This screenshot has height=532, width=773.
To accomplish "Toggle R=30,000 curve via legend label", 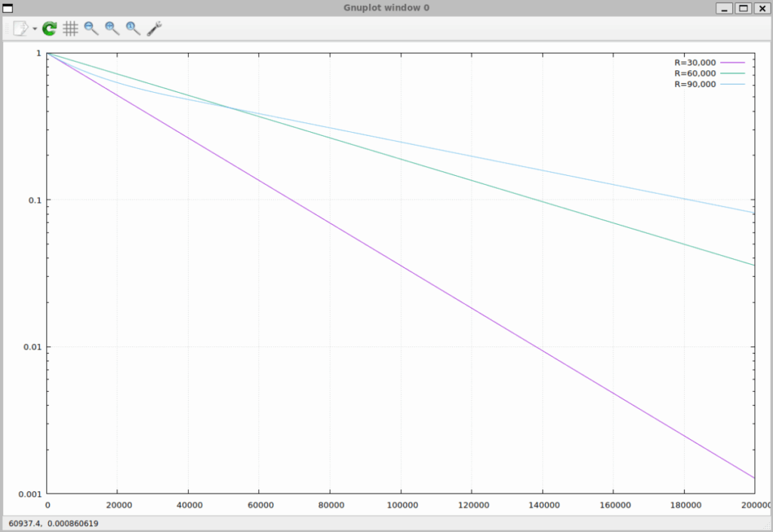I will tap(694, 63).
